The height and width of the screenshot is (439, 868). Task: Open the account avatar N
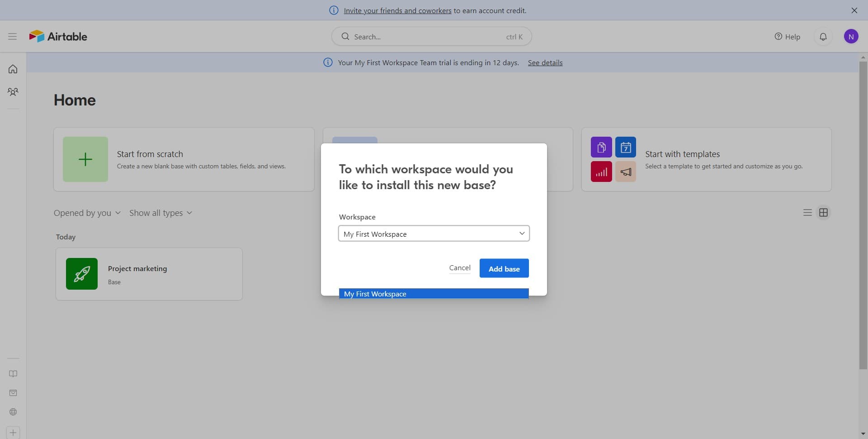(x=851, y=37)
